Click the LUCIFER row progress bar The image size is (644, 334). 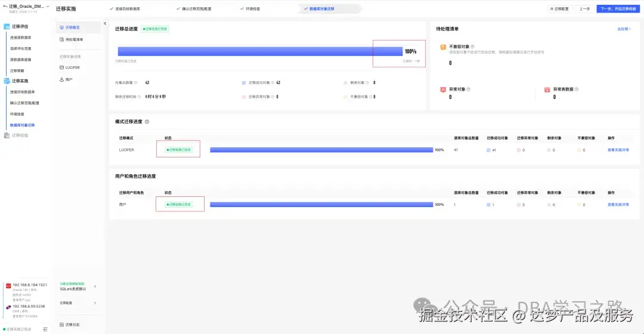pyautogui.click(x=321, y=150)
